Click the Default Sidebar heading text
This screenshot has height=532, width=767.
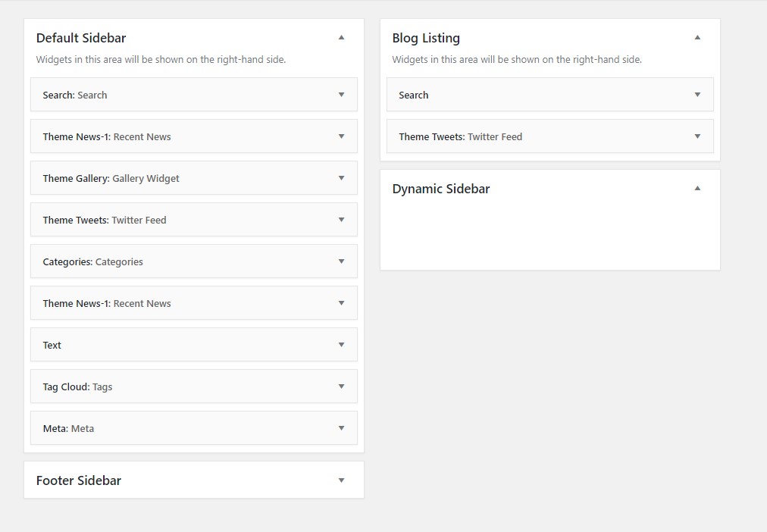pyautogui.click(x=81, y=38)
